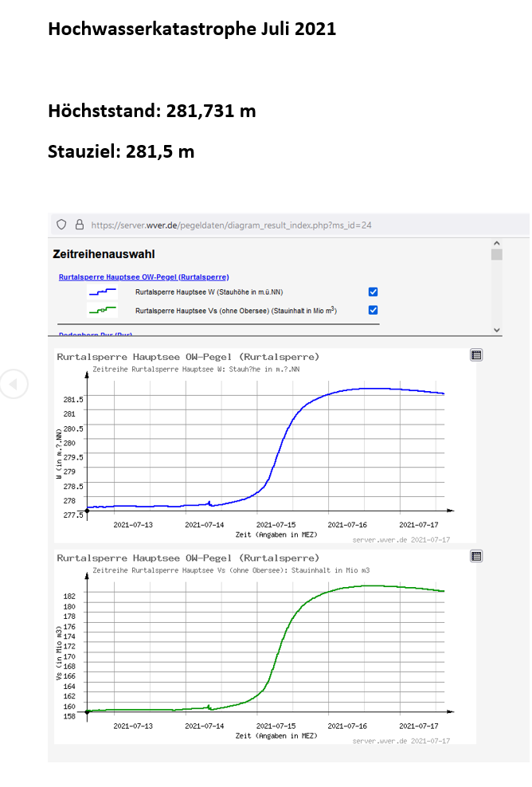Click Zeit (Angaben in MEZ) label under blue chart
532x787 pixels.
pos(276,535)
